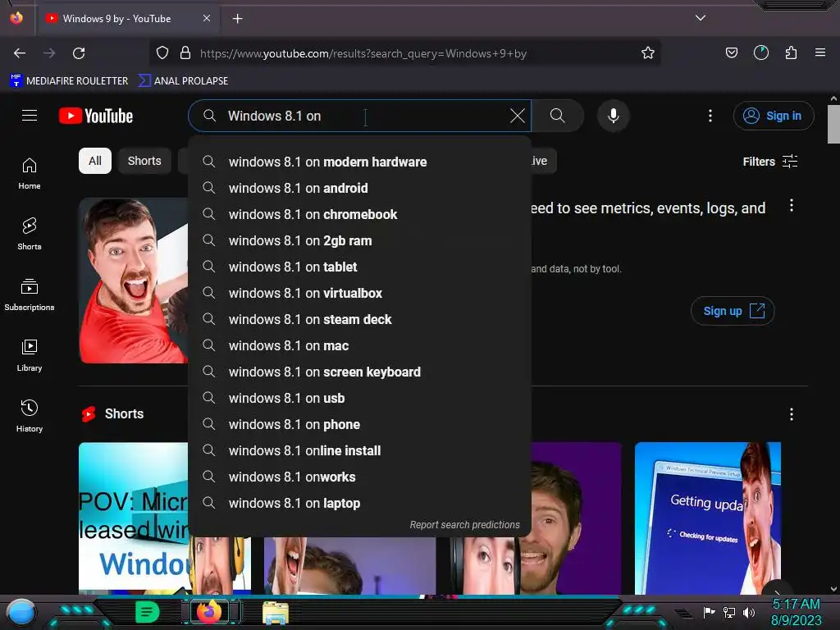This screenshot has height=630, width=840.
Task: Choose suggestion 'windows 8.1 on phone'
Action: coord(360,424)
